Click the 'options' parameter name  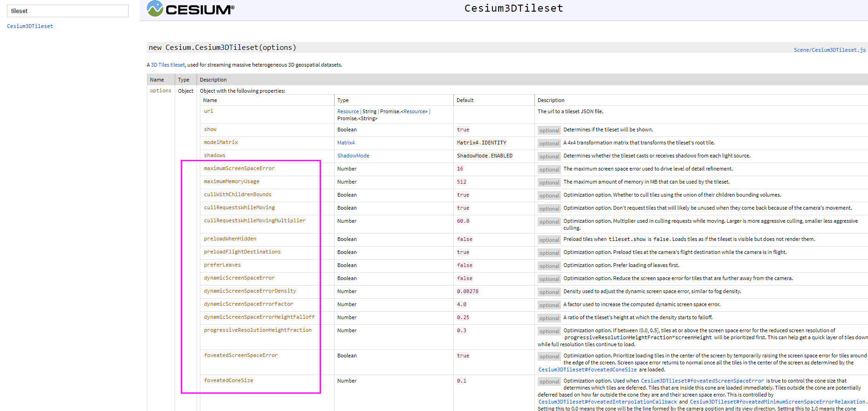pos(160,90)
